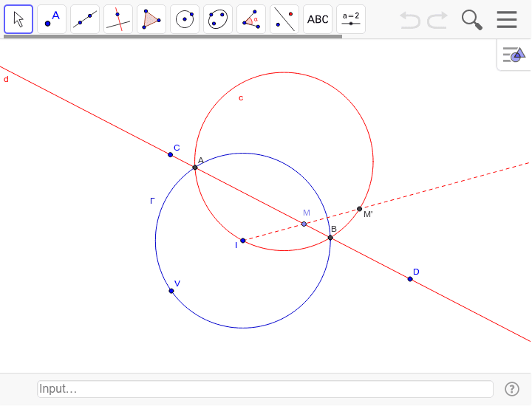The height and width of the screenshot is (406, 532).
Task: Click the red circle label c
Action: click(x=241, y=98)
